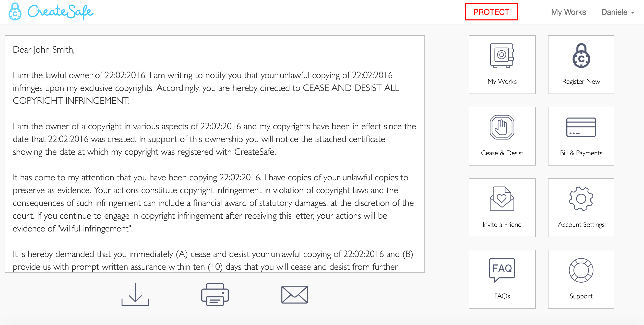The image size is (644, 325).
Task: Click the caret beside Daniele
Action: (633, 13)
